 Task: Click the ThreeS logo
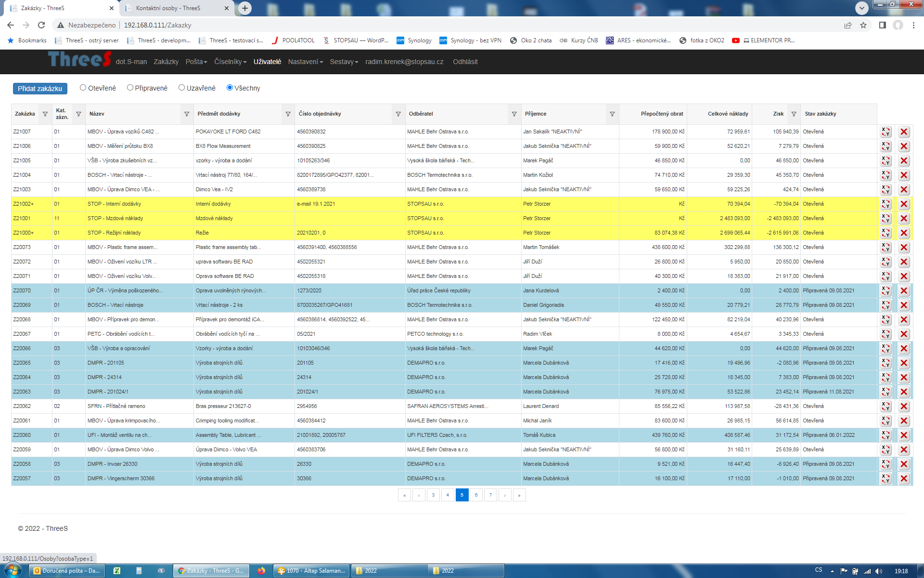click(x=79, y=59)
